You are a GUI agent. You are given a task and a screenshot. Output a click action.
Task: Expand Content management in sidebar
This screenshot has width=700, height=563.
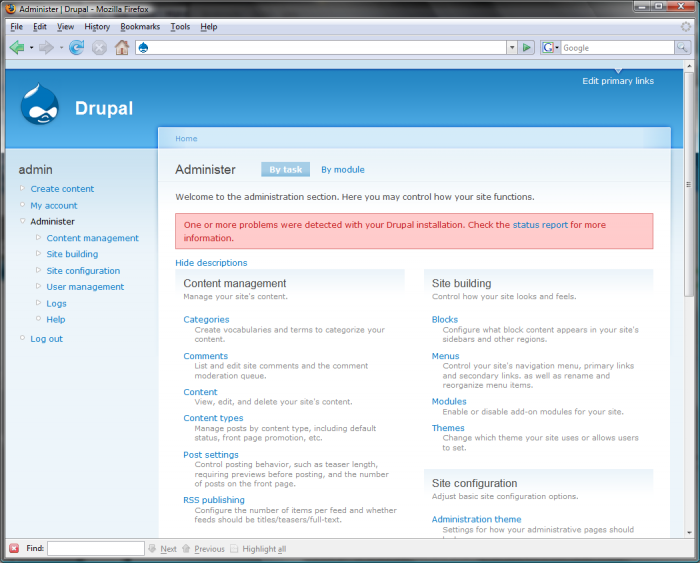coord(38,238)
